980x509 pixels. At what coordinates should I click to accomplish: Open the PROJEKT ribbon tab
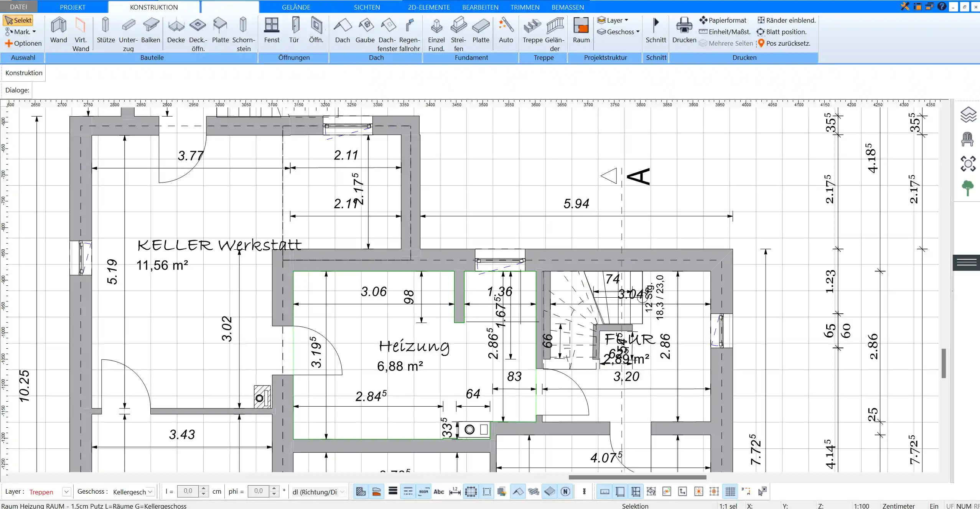(x=72, y=7)
